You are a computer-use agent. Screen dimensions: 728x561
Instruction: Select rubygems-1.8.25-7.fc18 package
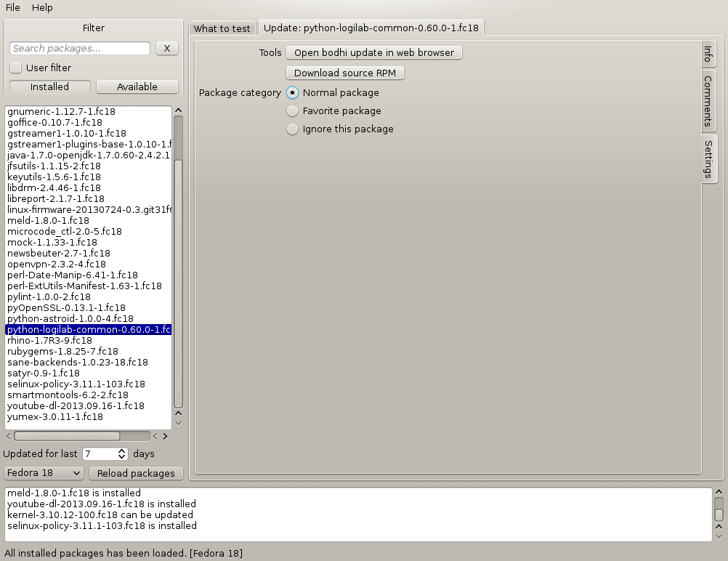point(88,352)
